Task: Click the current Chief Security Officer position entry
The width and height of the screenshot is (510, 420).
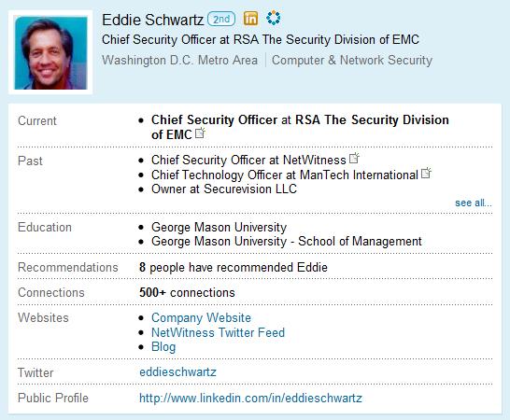Action: coord(300,127)
